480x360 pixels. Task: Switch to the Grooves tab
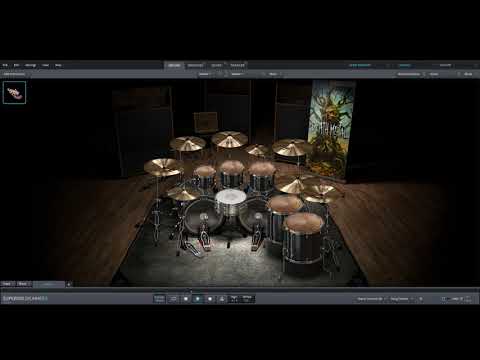tap(195, 65)
